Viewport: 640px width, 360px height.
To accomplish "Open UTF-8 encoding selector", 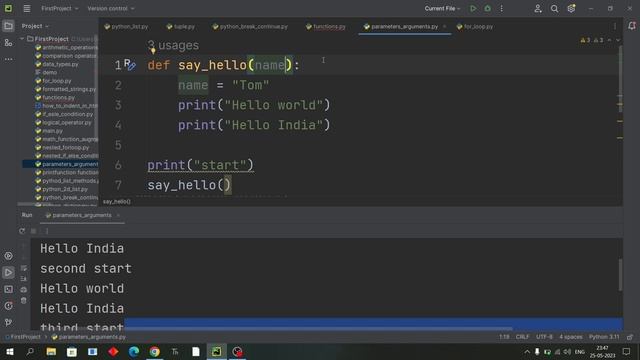I will pyautogui.click(x=544, y=337).
